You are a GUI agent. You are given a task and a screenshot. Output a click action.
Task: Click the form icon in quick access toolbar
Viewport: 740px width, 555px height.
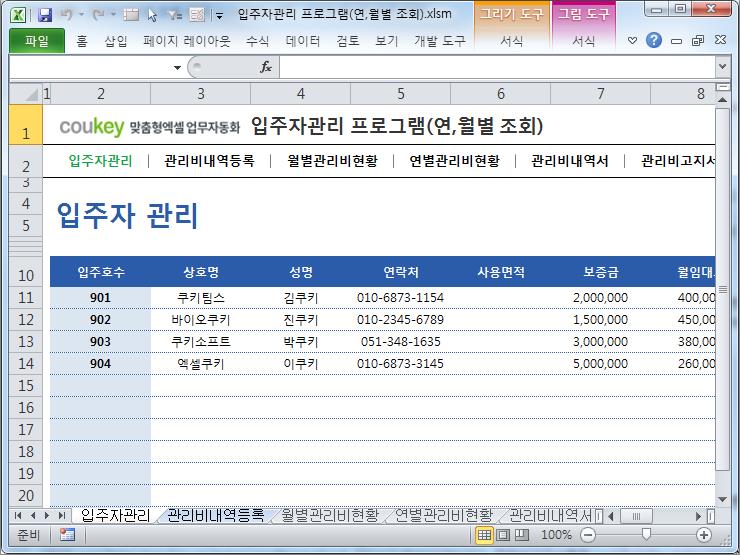point(197,15)
